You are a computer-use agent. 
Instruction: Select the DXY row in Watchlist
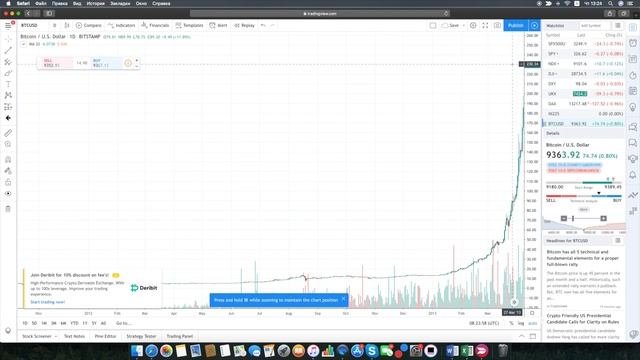[x=584, y=84]
